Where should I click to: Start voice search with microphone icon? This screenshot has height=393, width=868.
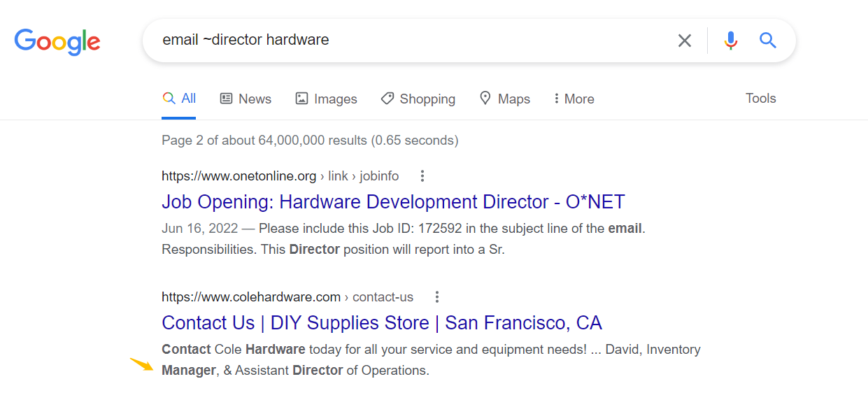pos(731,41)
